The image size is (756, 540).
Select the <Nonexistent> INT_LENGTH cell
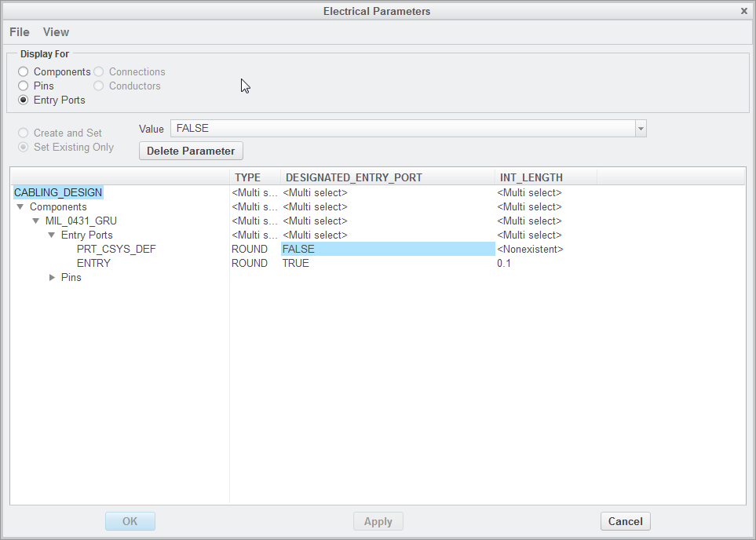click(530, 250)
